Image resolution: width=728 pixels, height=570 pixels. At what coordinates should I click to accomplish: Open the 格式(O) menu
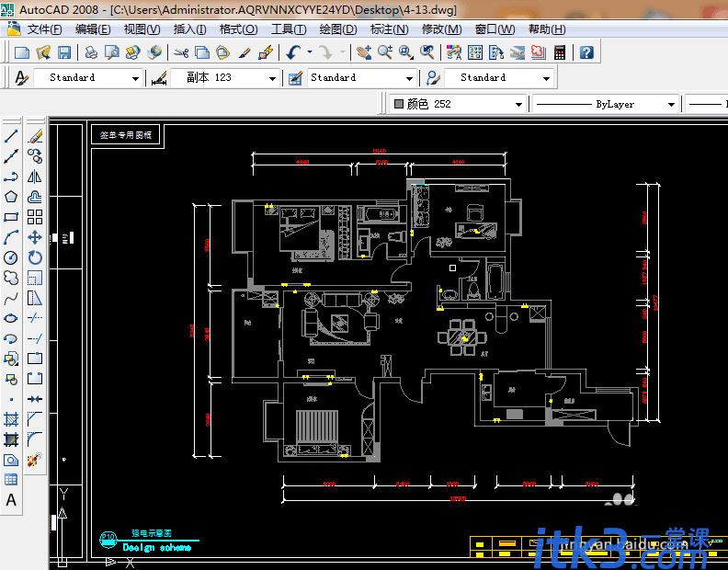[x=238, y=29]
